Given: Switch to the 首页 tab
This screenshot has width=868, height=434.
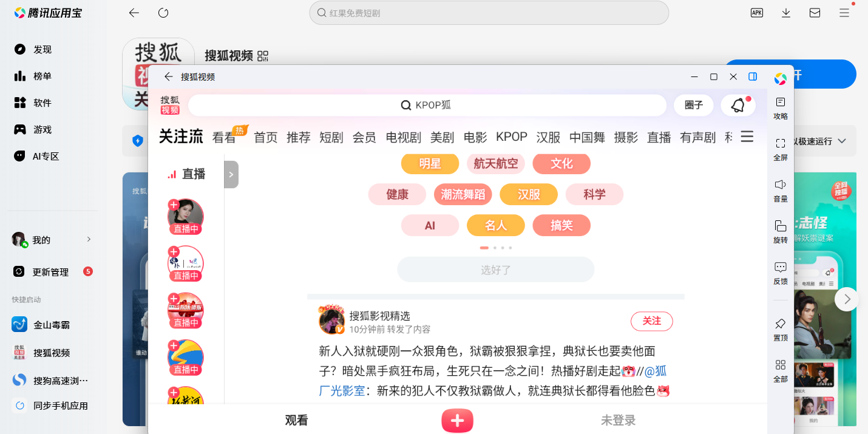Looking at the screenshot, I should click(266, 137).
